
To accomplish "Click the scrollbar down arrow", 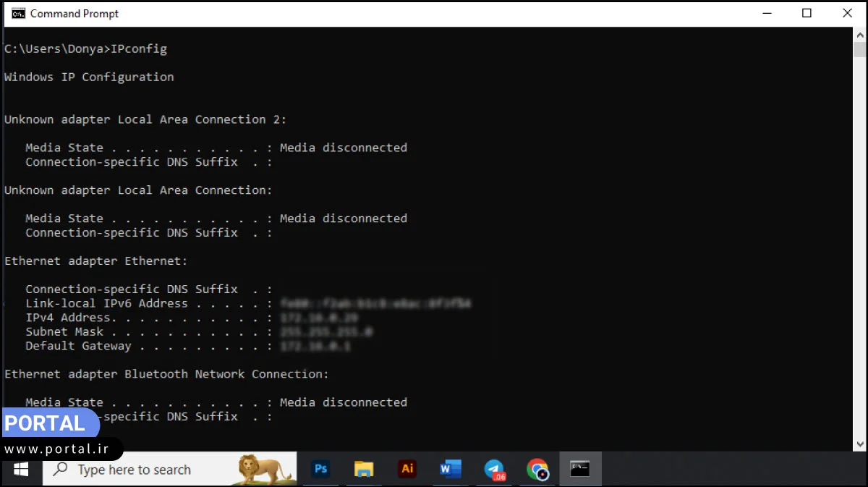I will [859, 444].
